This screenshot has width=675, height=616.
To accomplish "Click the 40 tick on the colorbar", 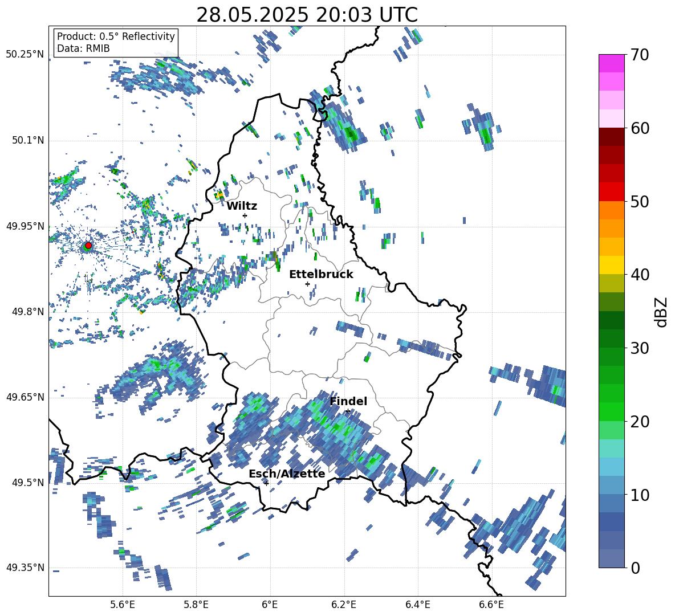I will (x=640, y=275).
